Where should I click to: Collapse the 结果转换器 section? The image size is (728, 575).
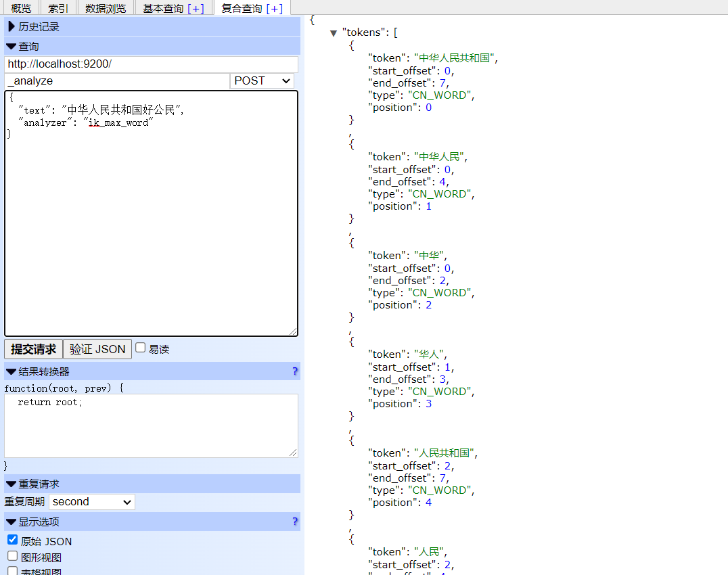coord(152,371)
